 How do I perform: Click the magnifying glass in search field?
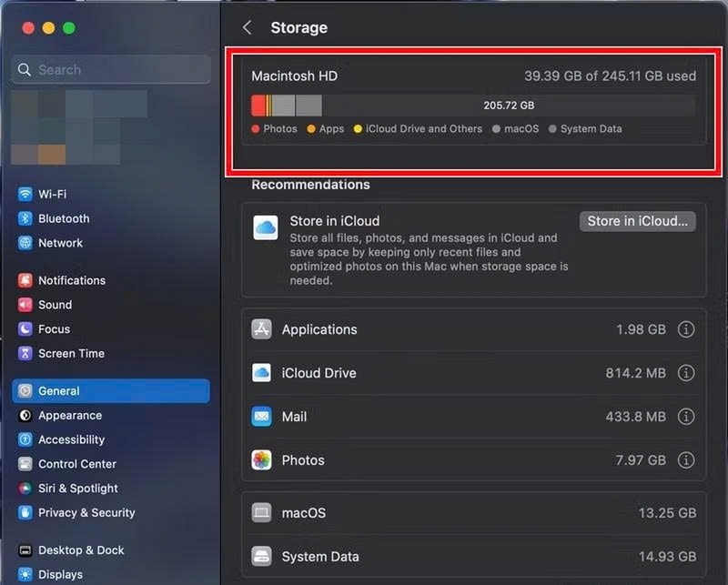click(25, 70)
